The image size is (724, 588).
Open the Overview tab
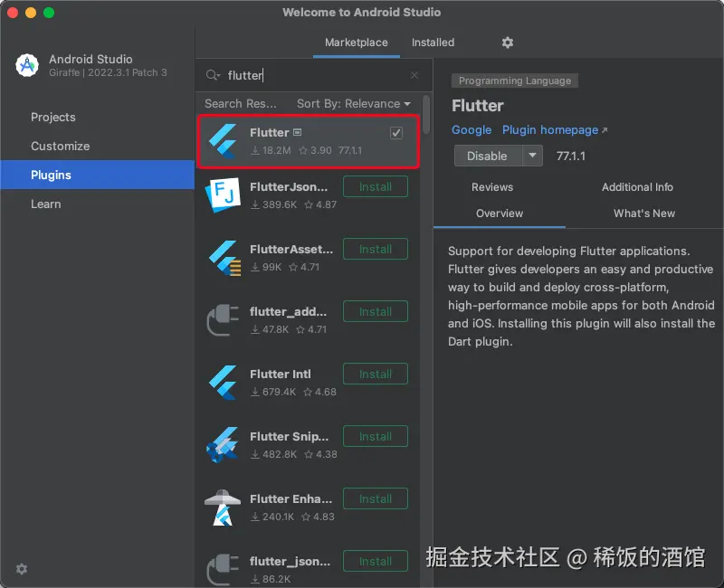coord(500,213)
